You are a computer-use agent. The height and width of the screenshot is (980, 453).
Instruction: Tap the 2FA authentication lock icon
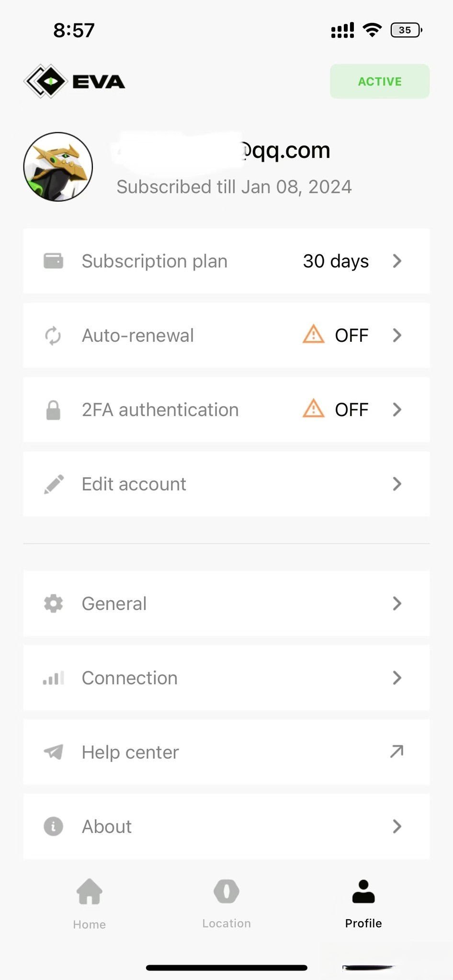(x=53, y=410)
